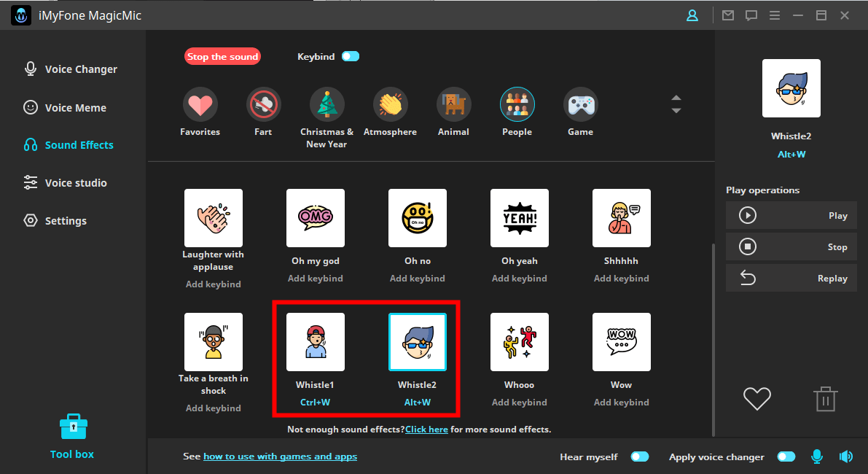Switch to Voice Meme section

(x=66, y=107)
